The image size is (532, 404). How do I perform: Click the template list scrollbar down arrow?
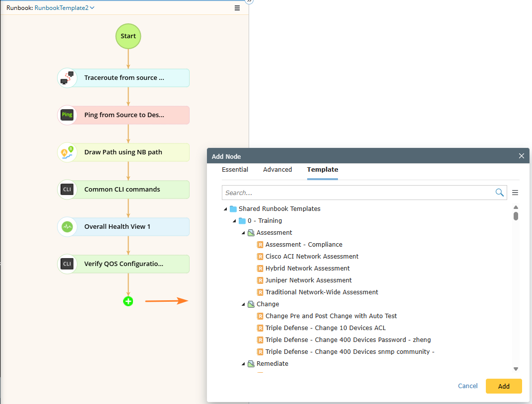(516, 369)
